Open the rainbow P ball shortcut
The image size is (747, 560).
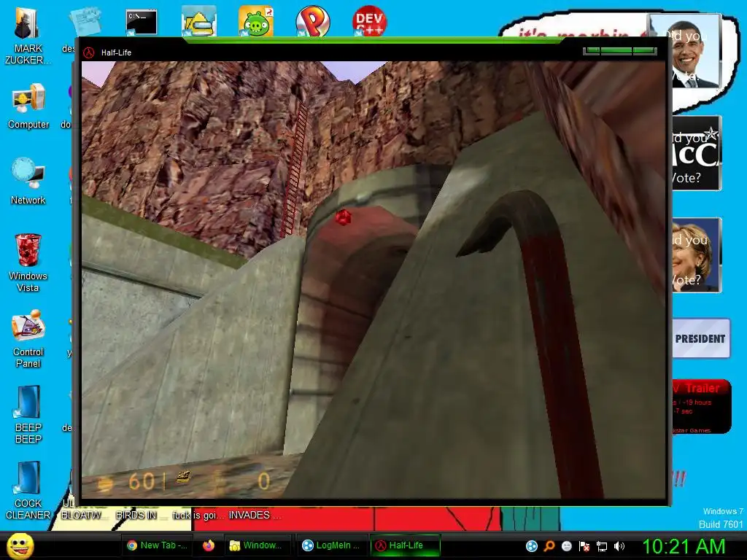tap(312, 21)
